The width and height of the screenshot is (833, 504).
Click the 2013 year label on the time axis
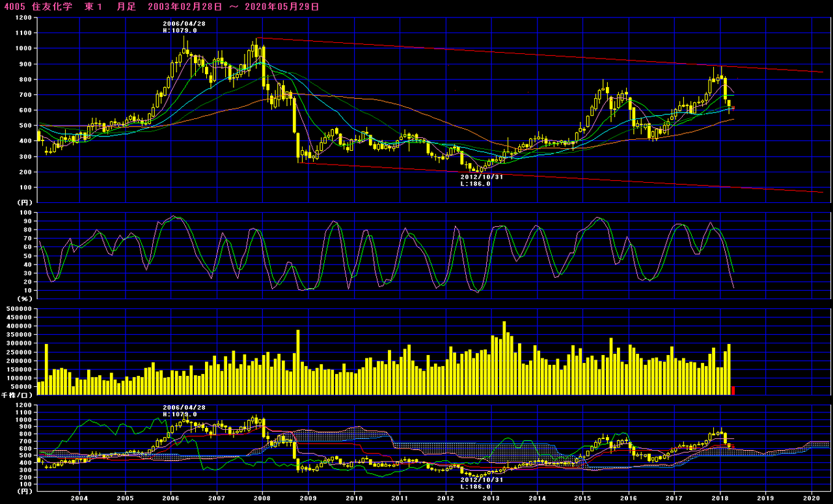[491, 497]
